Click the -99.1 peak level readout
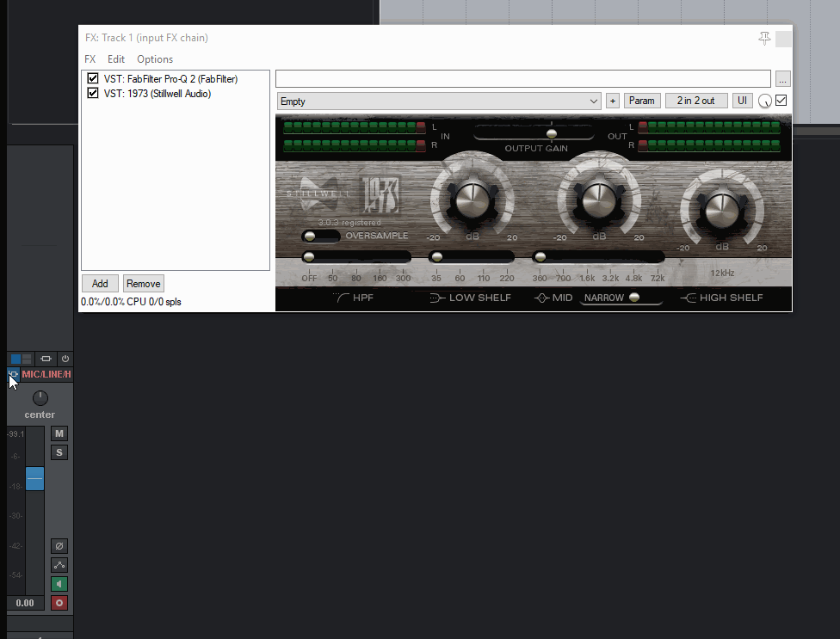 pyautogui.click(x=16, y=434)
